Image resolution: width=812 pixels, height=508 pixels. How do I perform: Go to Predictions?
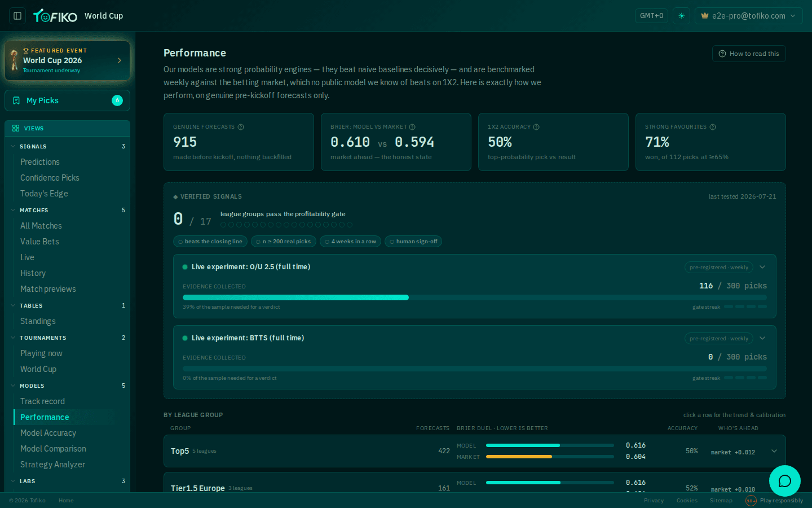(x=39, y=162)
